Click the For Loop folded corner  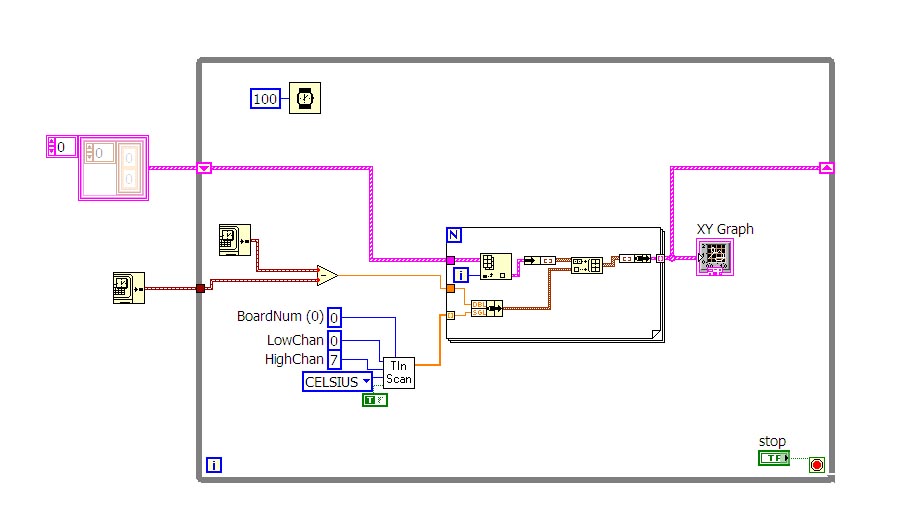tap(656, 334)
